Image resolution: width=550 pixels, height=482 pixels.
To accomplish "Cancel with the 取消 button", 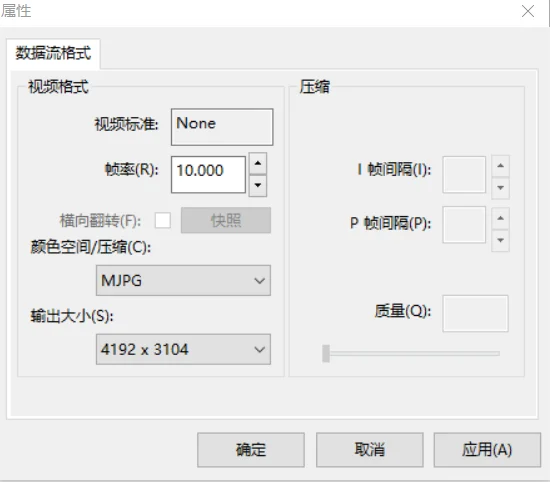I will [x=370, y=450].
